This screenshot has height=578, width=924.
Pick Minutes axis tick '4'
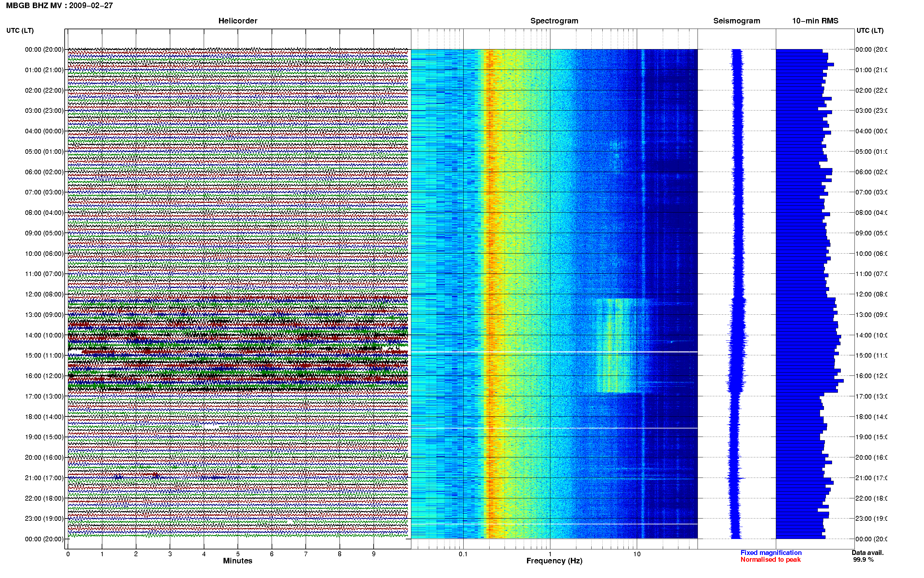click(x=204, y=554)
